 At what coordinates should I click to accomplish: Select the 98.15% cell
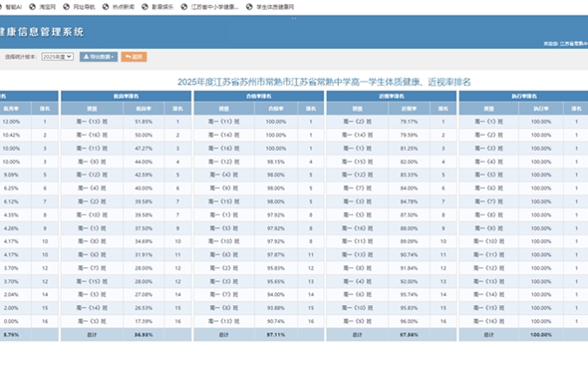pos(276,162)
